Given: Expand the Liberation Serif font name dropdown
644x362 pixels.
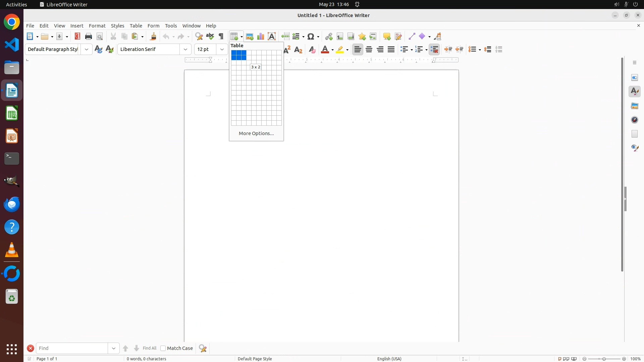Looking at the screenshot, I should (185, 50).
